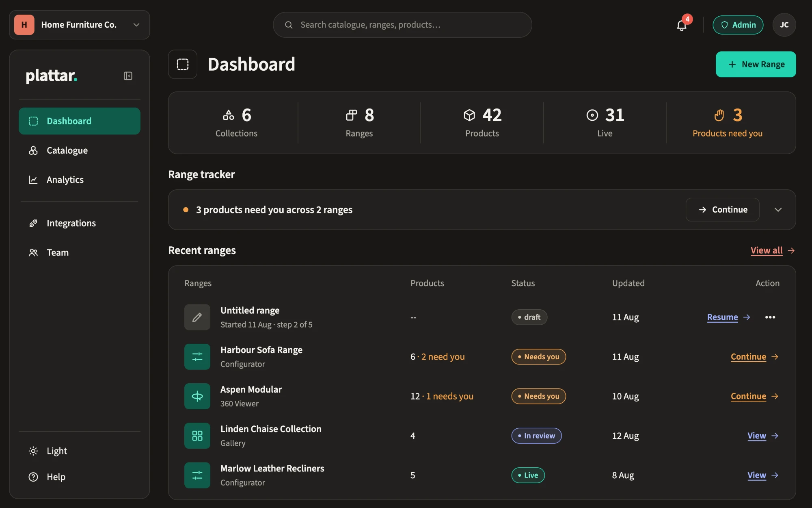
Task: Click Continue in the range tracker
Action: pyautogui.click(x=722, y=210)
